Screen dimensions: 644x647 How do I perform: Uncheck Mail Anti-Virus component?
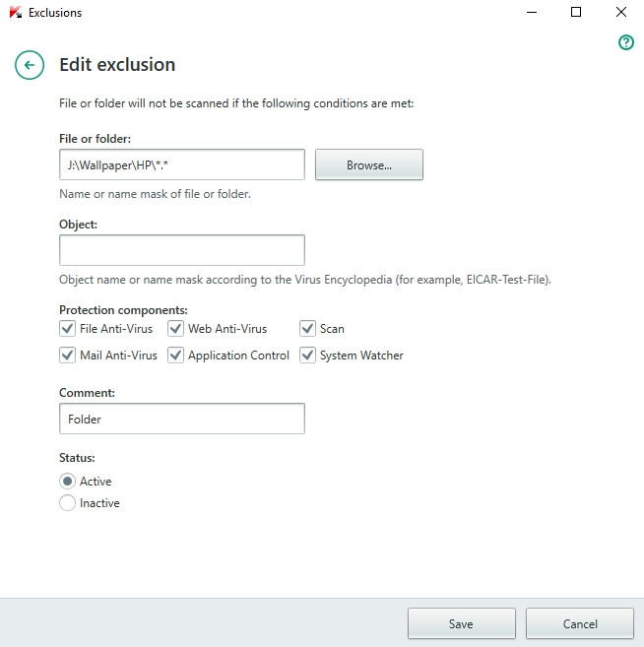pyautogui.click(x=68, y=356)
